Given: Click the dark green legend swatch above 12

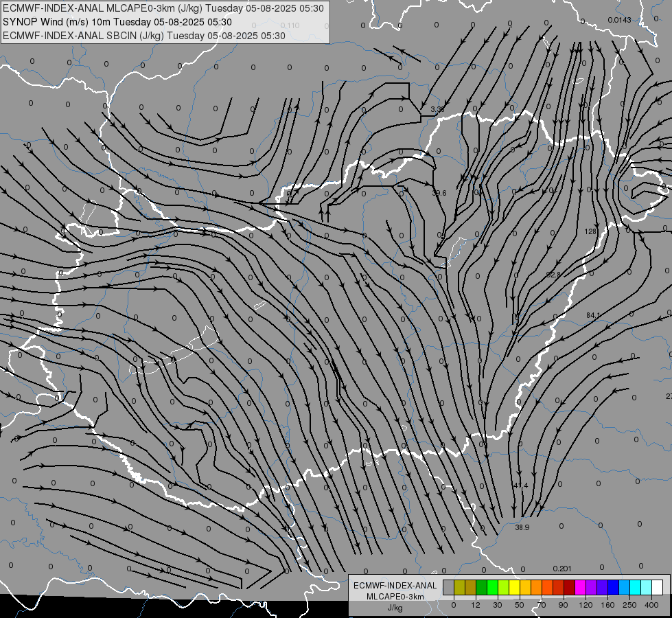Looking at the screenshot, I should (481, 587).
